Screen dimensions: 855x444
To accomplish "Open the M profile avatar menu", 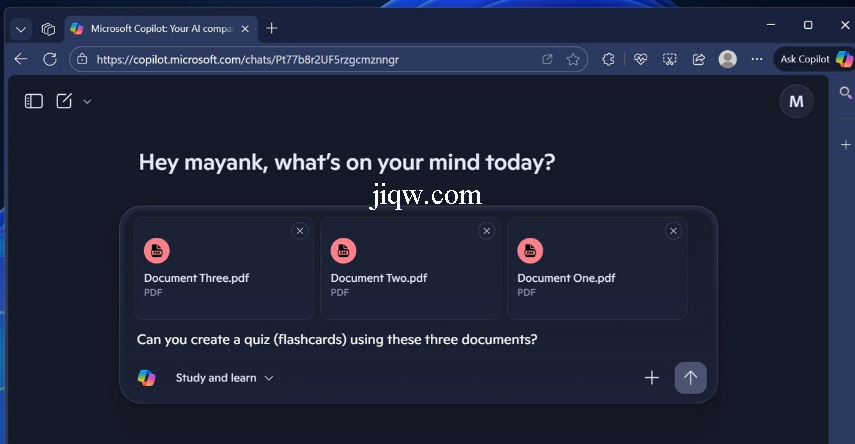I will [x=796, y=101].
